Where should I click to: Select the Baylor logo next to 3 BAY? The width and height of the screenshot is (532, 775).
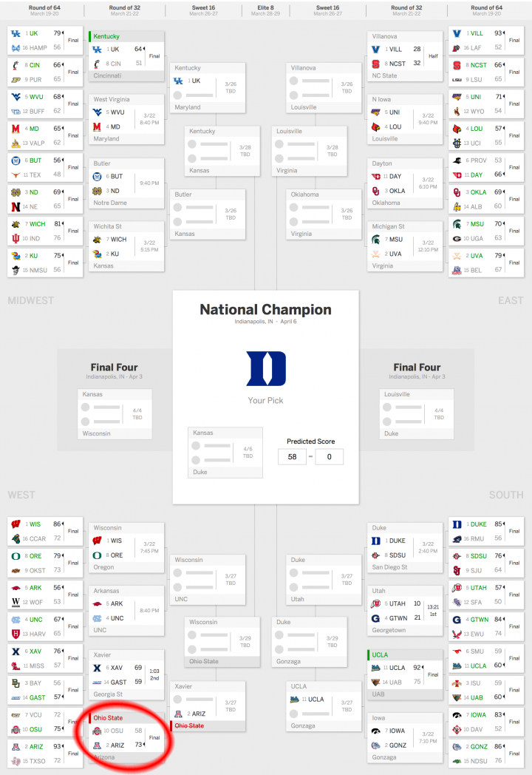16,683
